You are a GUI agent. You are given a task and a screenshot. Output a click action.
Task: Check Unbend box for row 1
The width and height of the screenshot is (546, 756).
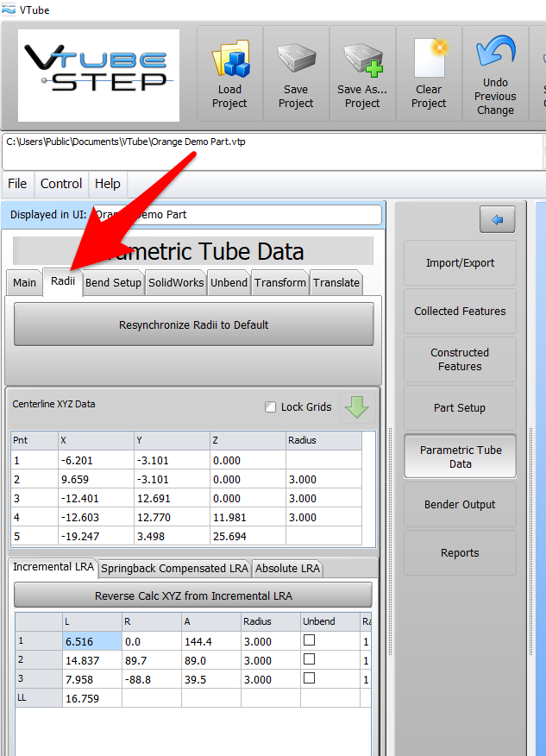pos(309,640)
